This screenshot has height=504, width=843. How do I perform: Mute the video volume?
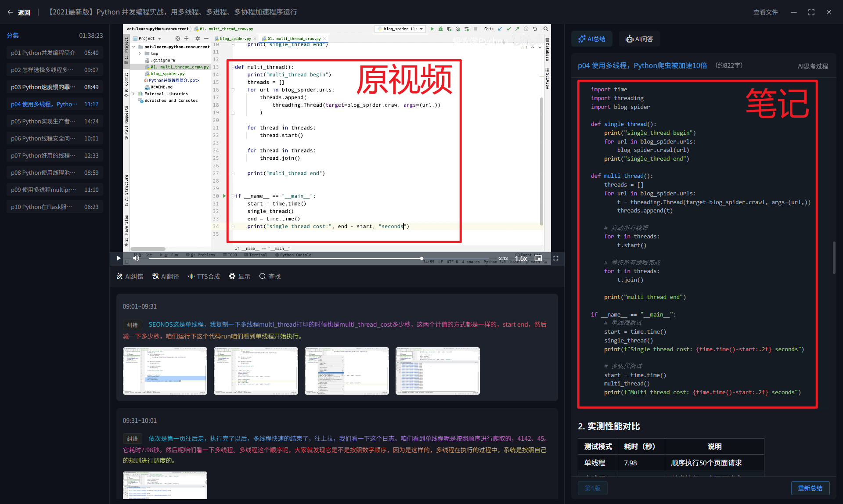[x=136, y=258]
